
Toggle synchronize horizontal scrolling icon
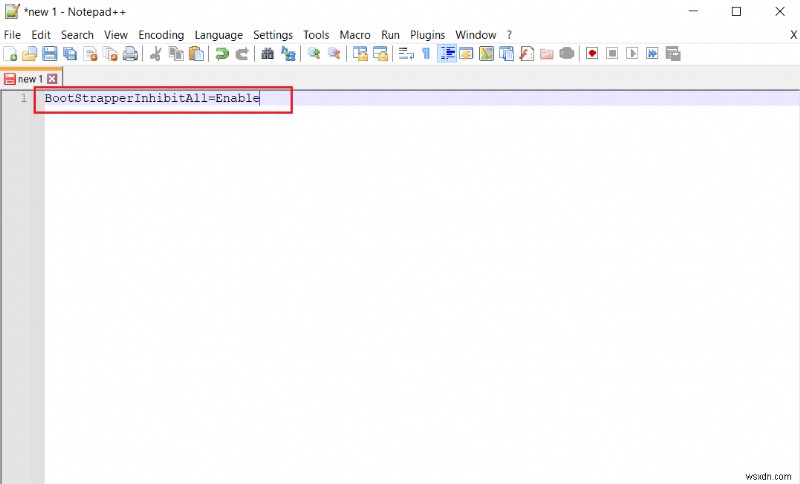[x=381, y=54]
